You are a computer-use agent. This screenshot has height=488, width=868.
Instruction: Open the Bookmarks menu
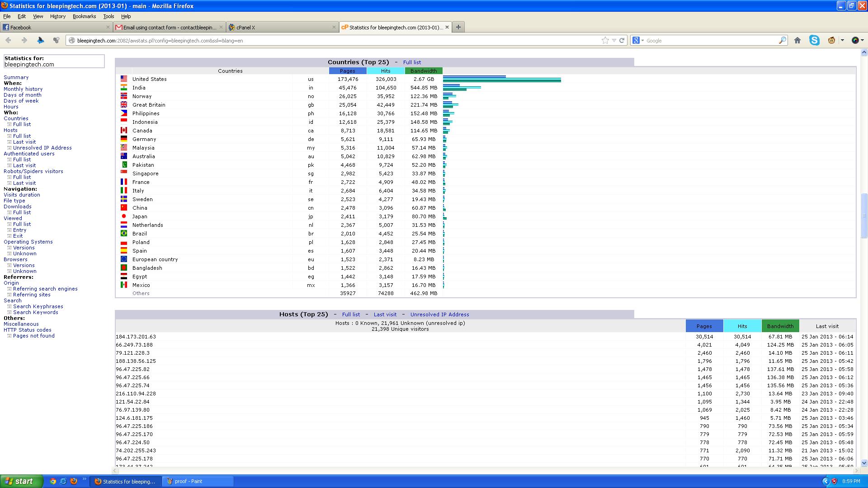coord(84,16)
